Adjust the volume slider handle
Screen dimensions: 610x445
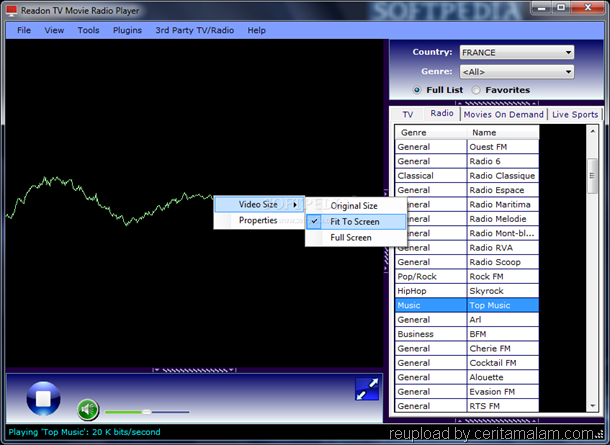[x=146, y=412]
